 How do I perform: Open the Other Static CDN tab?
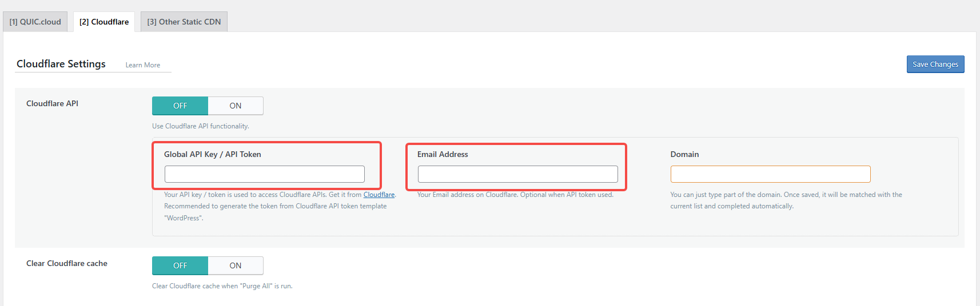point(184,22)
